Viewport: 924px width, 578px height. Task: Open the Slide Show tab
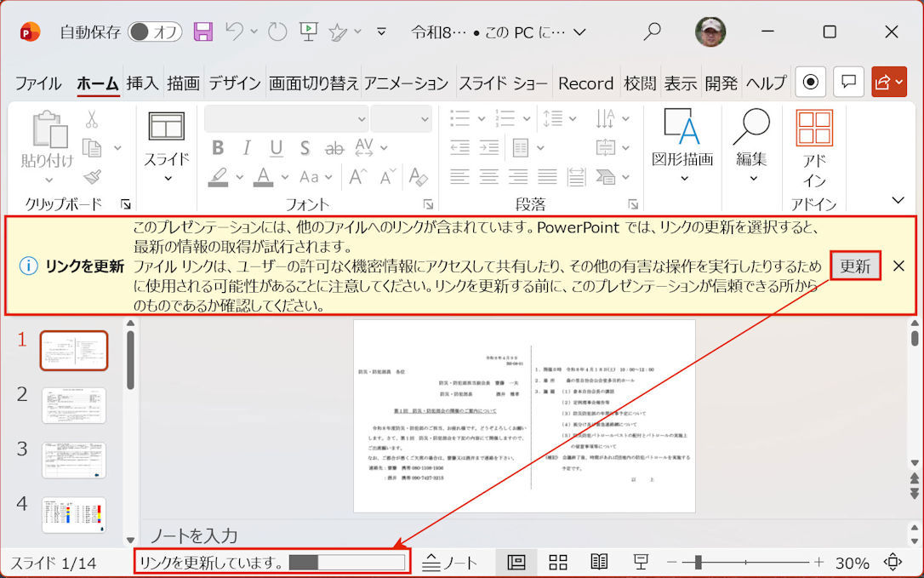click(x=503, y=83)
